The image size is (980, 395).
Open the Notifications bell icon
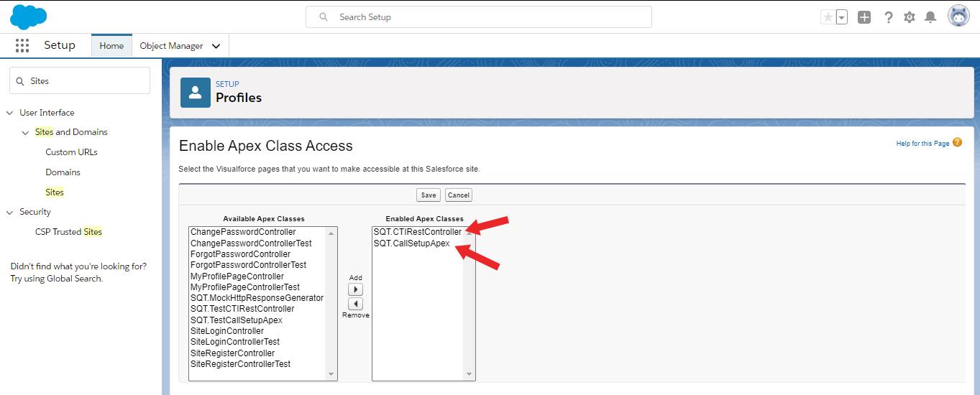[x=930, y=17]
